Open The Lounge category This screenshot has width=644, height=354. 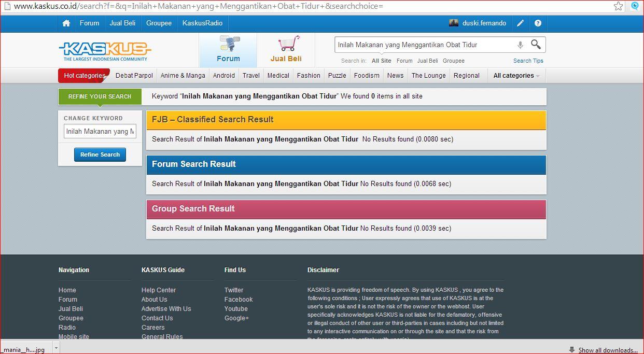[428, 76]
